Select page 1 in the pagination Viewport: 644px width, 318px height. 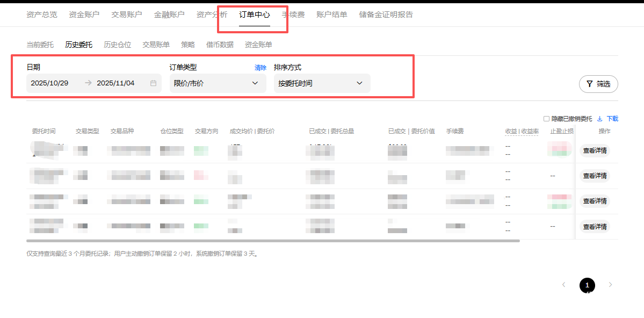pyautogui.click(x=587, y=285)
